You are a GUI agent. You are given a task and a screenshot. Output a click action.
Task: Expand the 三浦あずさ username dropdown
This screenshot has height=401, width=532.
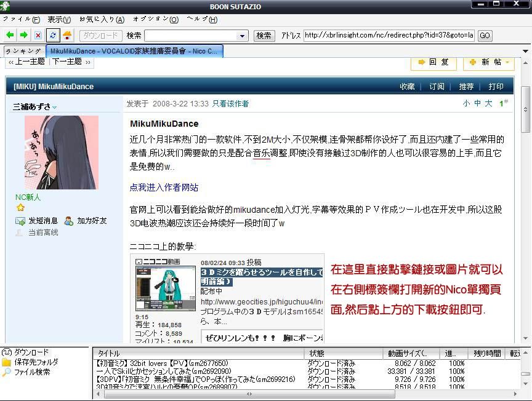[55, 108]
